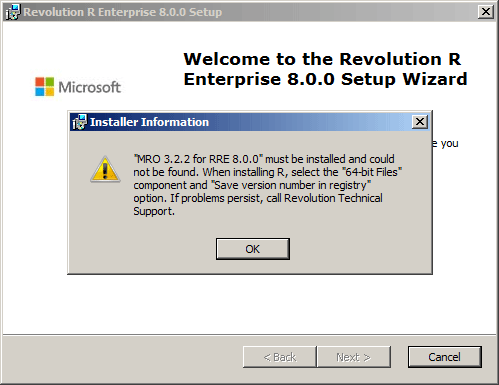Image resolution: width=499 pixels, height=385 pixels.
Task: Click the grayed-out Back button
Action: pos(280,357)
